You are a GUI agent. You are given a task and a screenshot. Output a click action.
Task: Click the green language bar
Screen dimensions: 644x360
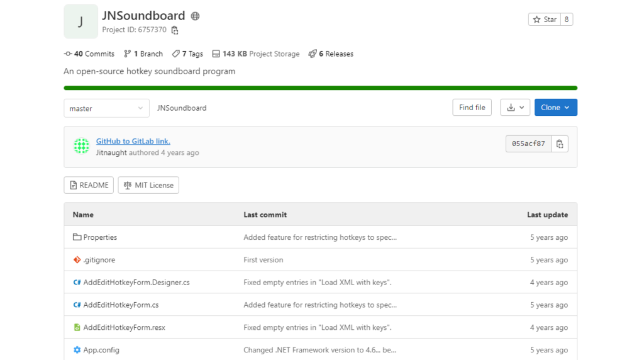pos(320,88)
